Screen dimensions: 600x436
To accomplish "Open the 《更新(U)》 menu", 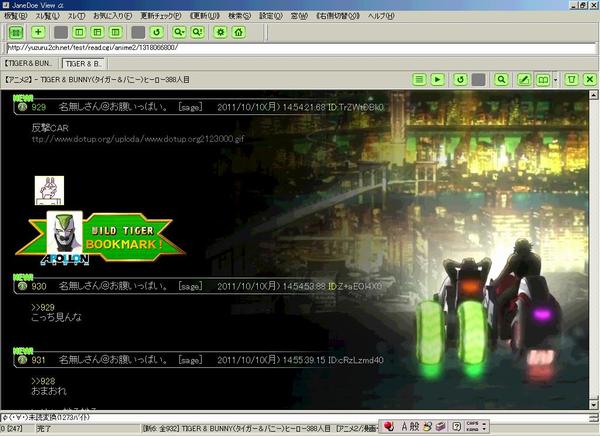I will (205, 16).
